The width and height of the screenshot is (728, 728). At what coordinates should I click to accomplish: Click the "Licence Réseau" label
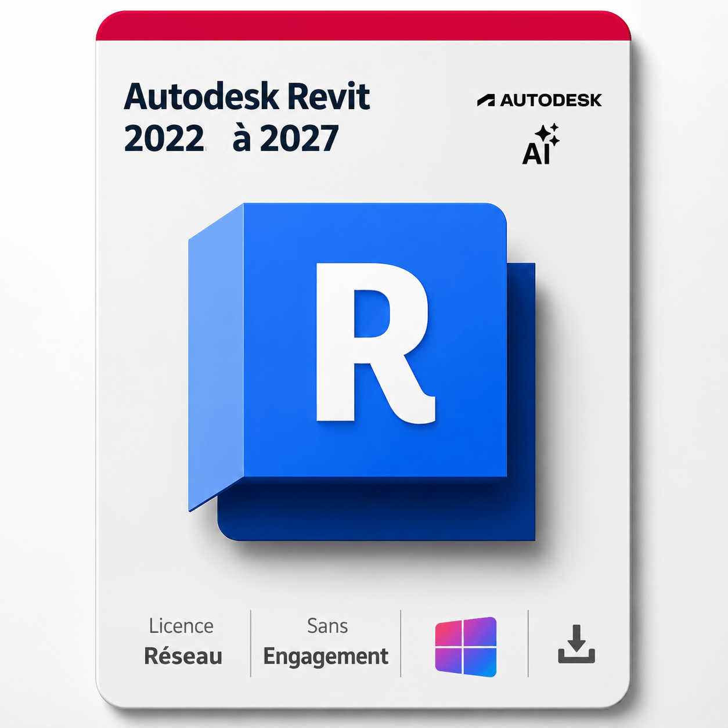182,641
